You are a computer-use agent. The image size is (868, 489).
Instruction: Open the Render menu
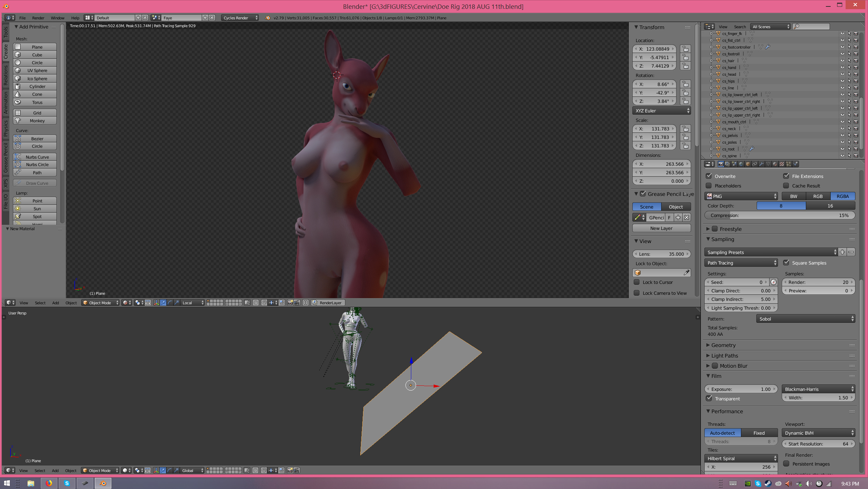(x=38, y=18)
